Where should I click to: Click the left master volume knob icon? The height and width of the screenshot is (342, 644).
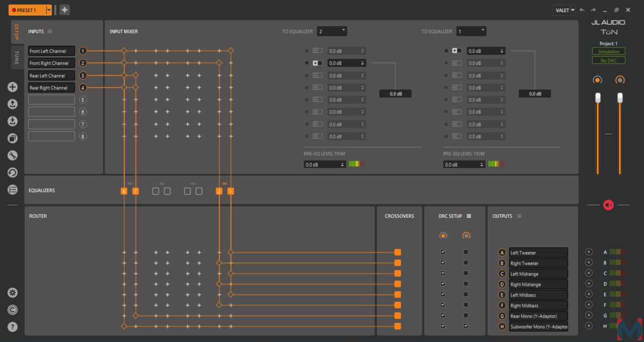tap(598, 80)
